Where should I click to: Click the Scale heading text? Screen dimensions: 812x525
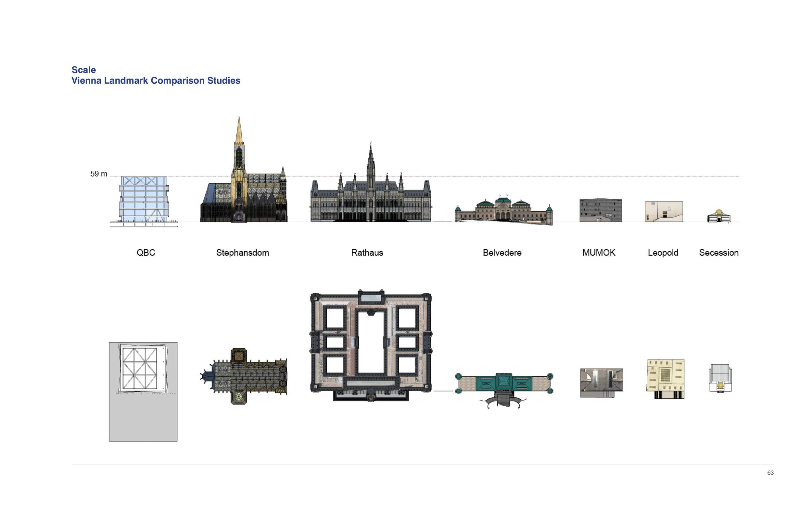pyautogui.click(x=83, y=70)
